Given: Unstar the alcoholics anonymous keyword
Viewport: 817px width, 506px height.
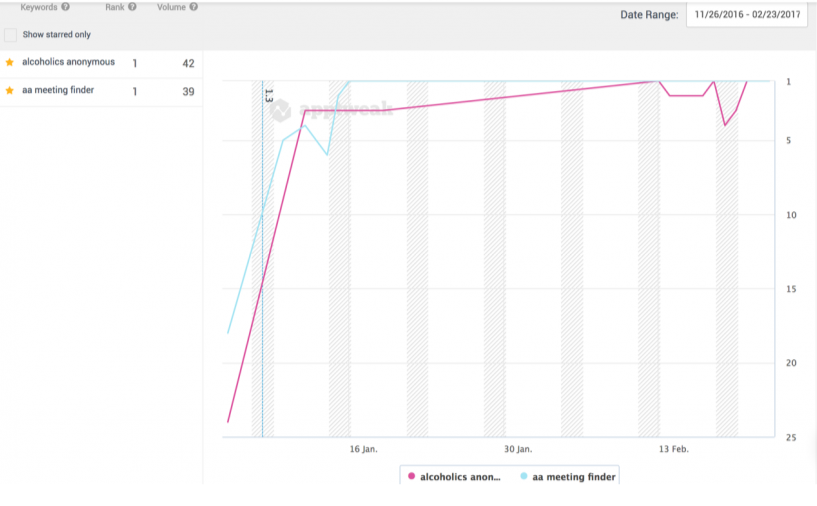Looking at the screenshot, I should (x=10, y=63).
